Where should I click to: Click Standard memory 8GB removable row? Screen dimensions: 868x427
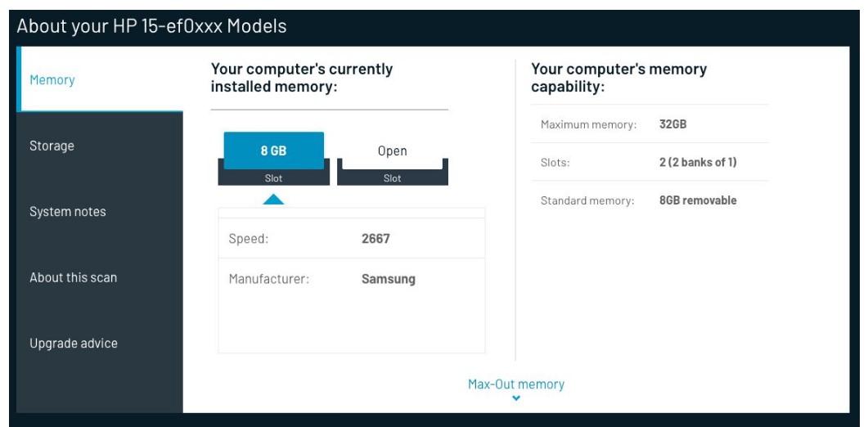tap(650, 200)
